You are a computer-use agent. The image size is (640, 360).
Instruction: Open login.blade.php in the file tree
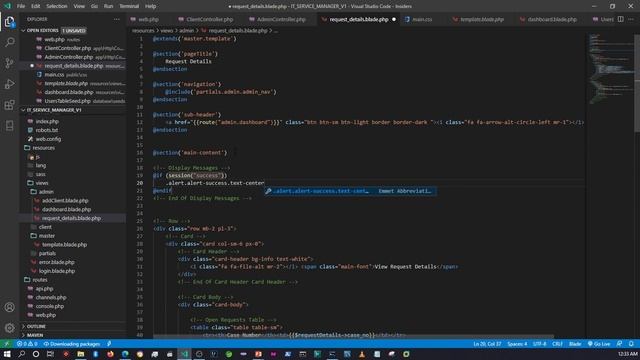coord(57,271)
